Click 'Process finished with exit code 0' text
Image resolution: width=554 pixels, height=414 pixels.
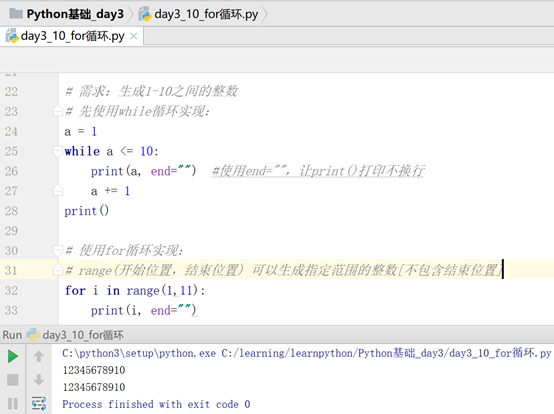[x=156, y=404]
